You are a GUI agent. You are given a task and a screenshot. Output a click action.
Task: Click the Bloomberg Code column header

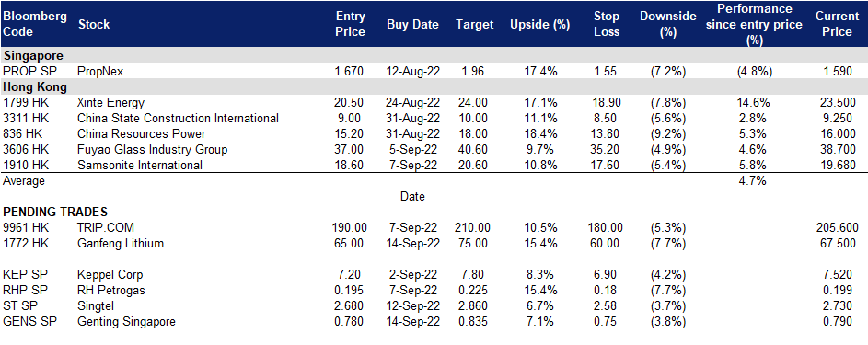pyautogui.click(x=35, y=24)
